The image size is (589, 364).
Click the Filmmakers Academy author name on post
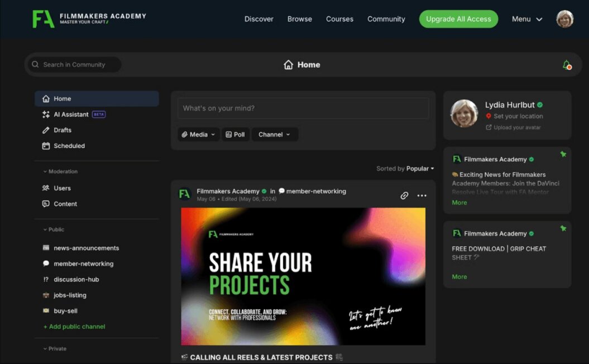(x=228, y=191)
